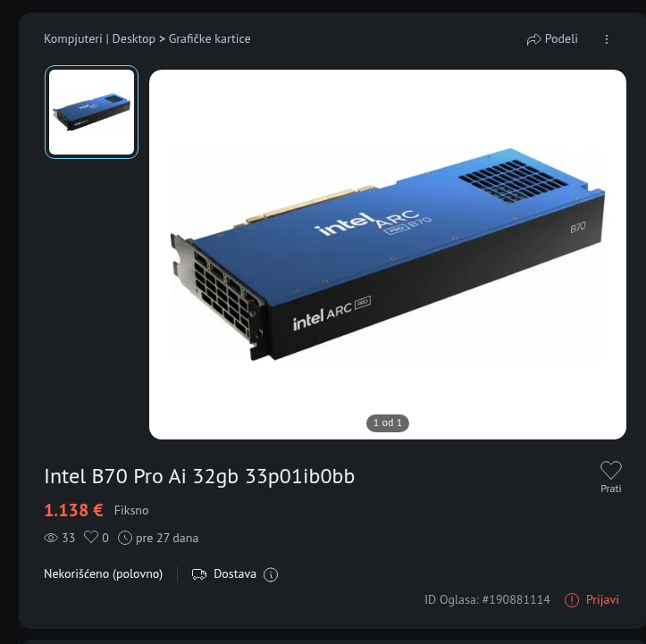Click the delivery truck icon
The height and width of the screenshot is (644, 646).
pos(199,574)
